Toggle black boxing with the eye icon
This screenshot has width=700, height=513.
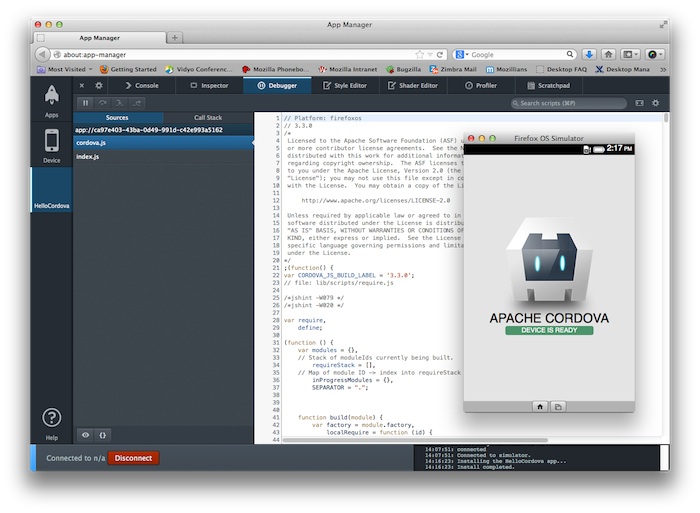pyautogui.click(x=85, y=435)
